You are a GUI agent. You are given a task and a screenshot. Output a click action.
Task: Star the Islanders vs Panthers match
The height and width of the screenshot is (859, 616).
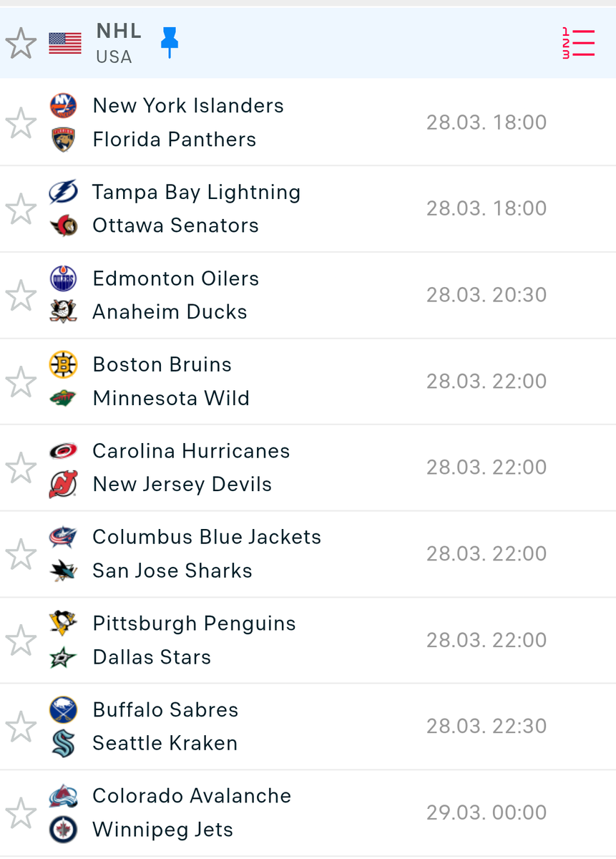tap(21, 123)
